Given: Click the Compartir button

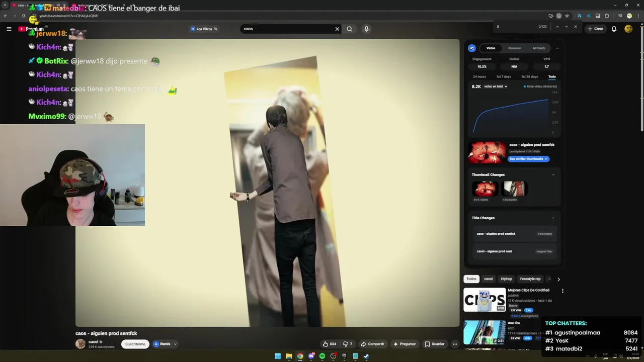Looking at the screenshot, I should click(x=372, y=344).
